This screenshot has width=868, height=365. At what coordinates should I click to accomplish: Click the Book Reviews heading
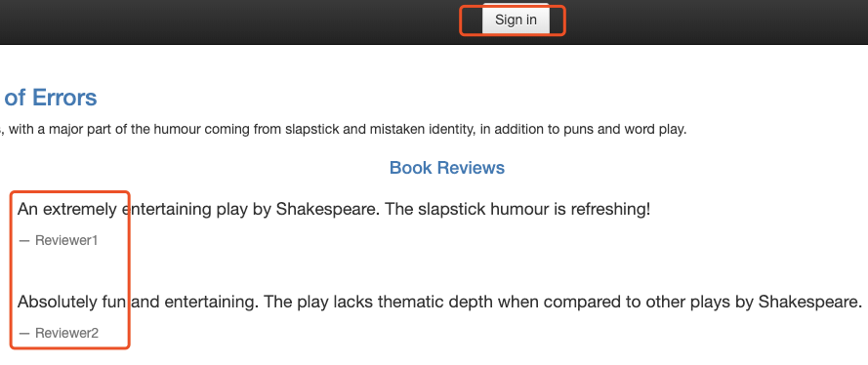pyautogui.click(x=447, y=168)
